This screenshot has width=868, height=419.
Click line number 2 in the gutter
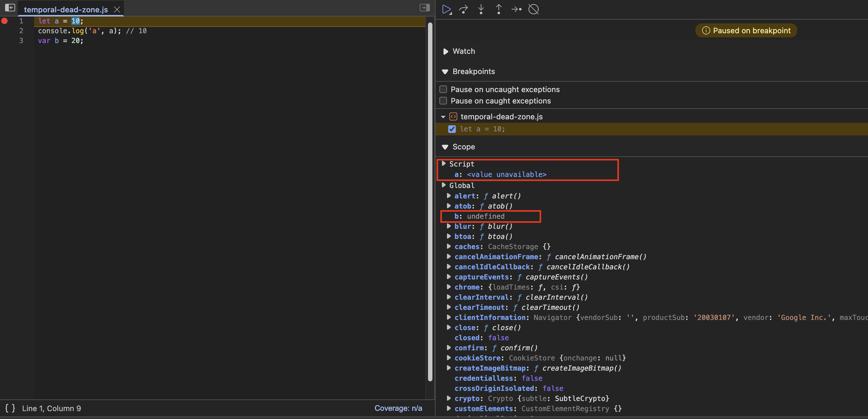coord(21,31)
